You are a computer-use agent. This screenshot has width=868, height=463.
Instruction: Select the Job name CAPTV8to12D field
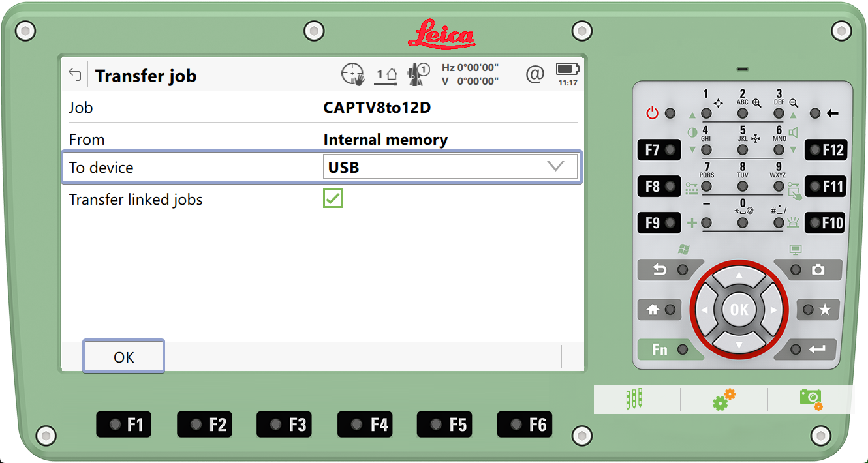[377, 108]
